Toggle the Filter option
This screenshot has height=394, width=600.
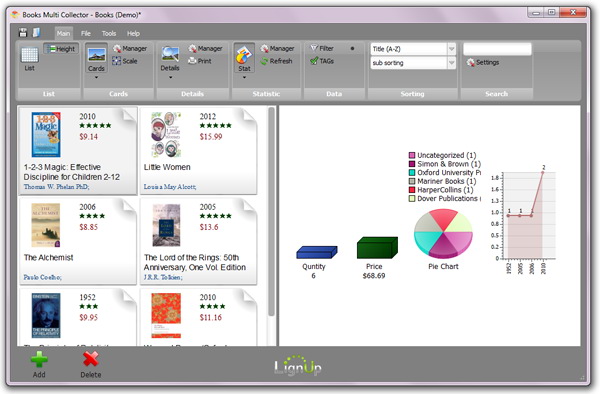pos(322,48)
